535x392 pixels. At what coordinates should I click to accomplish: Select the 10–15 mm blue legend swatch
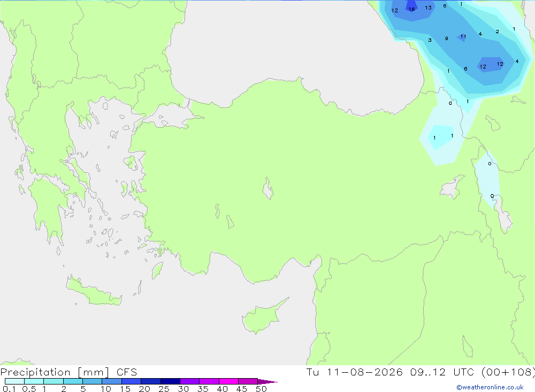112,381
